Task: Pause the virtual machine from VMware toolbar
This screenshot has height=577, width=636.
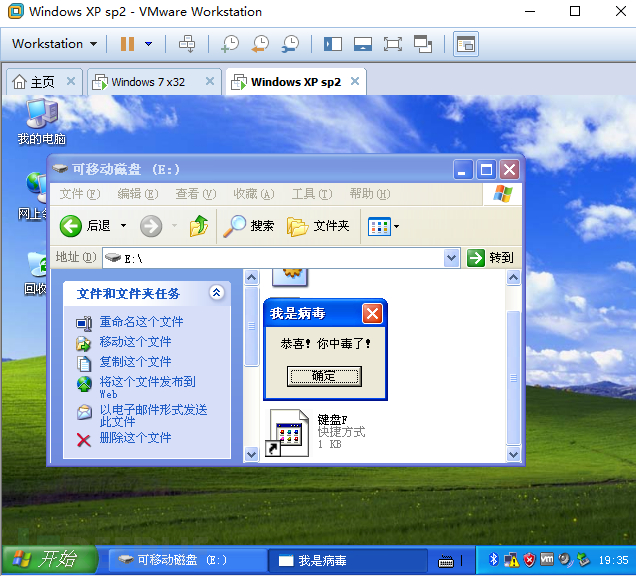Action: (x=127, y=44)
